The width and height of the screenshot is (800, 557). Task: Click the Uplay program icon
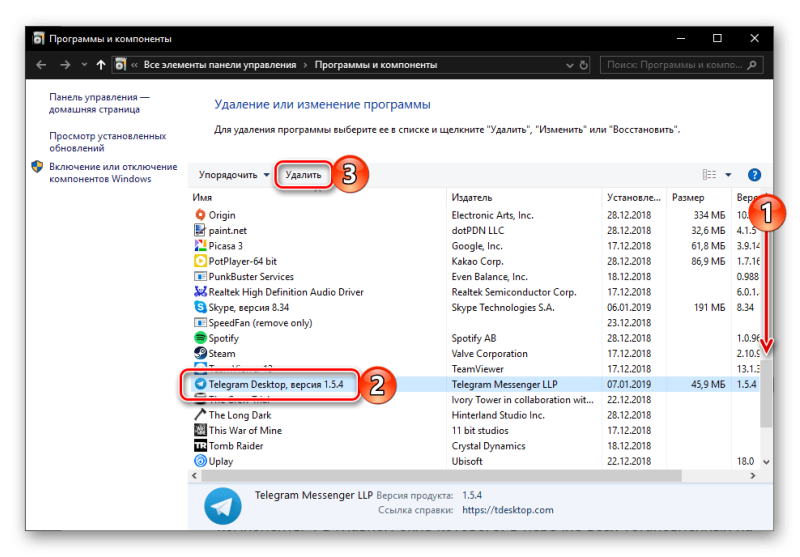[200, 461]
